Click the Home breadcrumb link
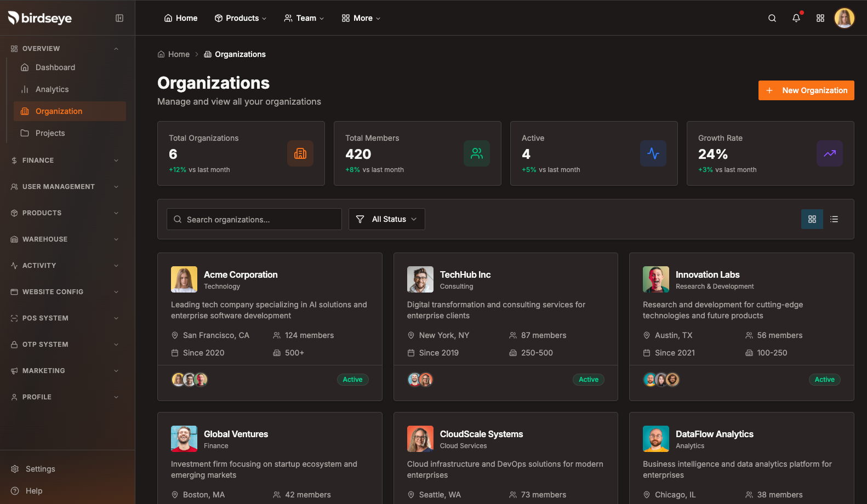The height and width of the screenshot is (504, 867). (174, 54)
